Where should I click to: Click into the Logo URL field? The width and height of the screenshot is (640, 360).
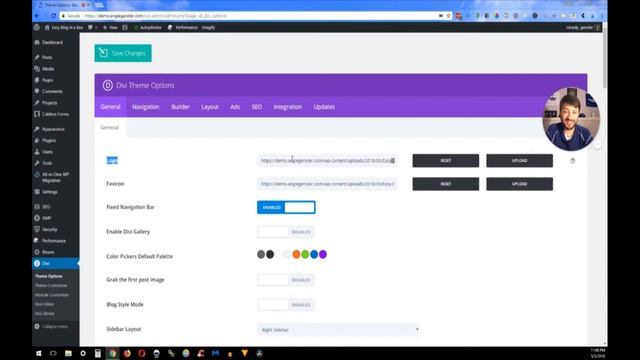[327, 161]
